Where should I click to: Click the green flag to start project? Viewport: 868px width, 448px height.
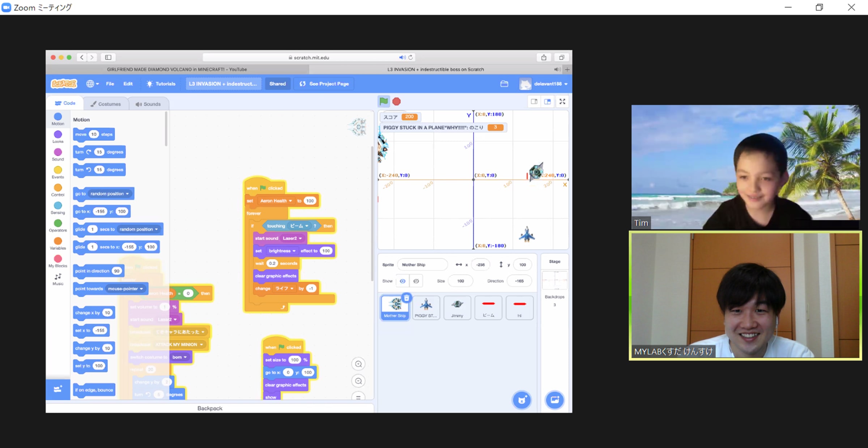[x=384, y=102]
